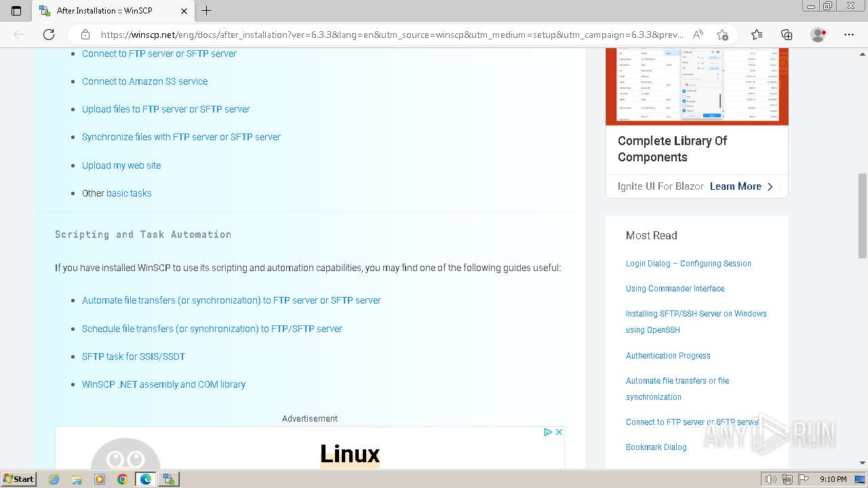Click the Linux advertisement banner
This screenshot has width=868, height=488.
click(310, 448)
